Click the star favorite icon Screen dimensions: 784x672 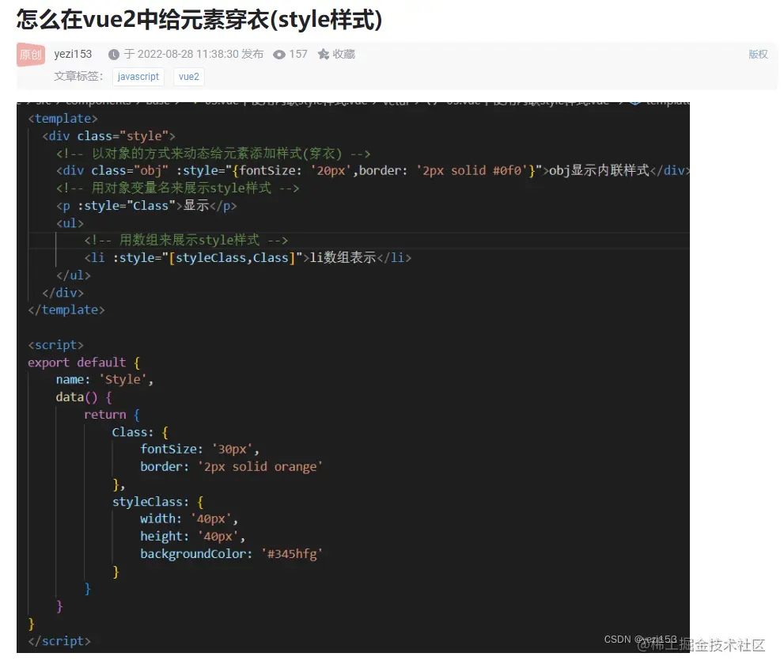[324, 54]
